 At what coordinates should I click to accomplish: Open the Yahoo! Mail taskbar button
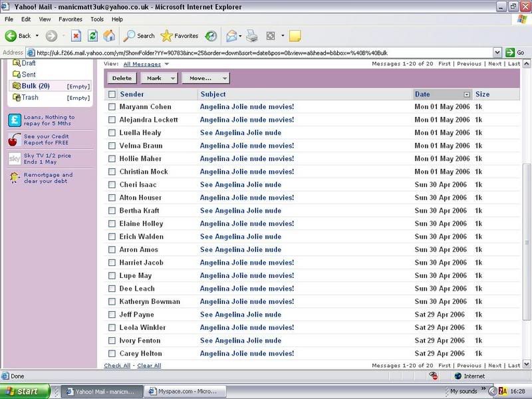(102, 391)
